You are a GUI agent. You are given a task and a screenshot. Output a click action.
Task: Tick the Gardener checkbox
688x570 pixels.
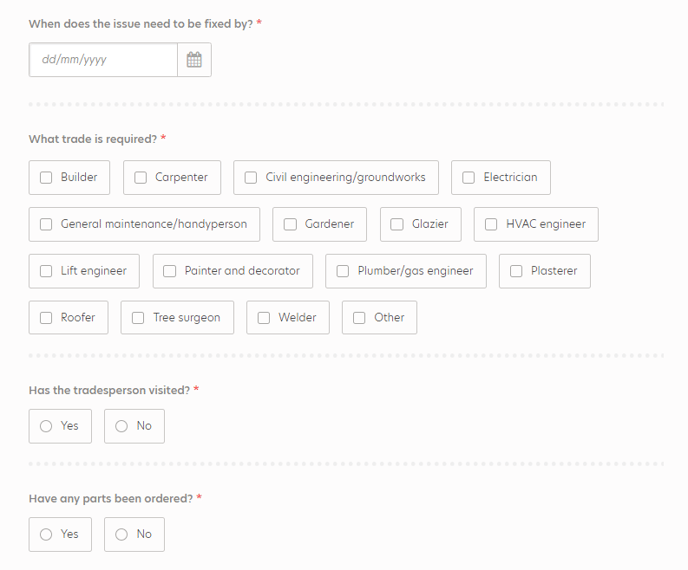290,224
